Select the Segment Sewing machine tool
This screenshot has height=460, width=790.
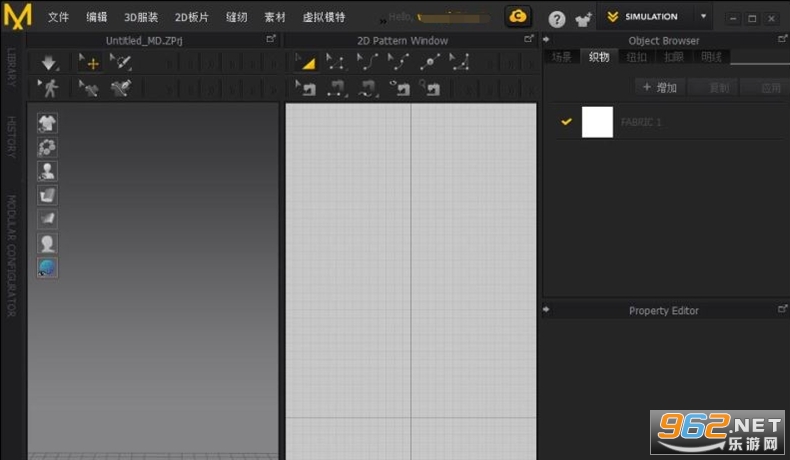pos(336,89)
